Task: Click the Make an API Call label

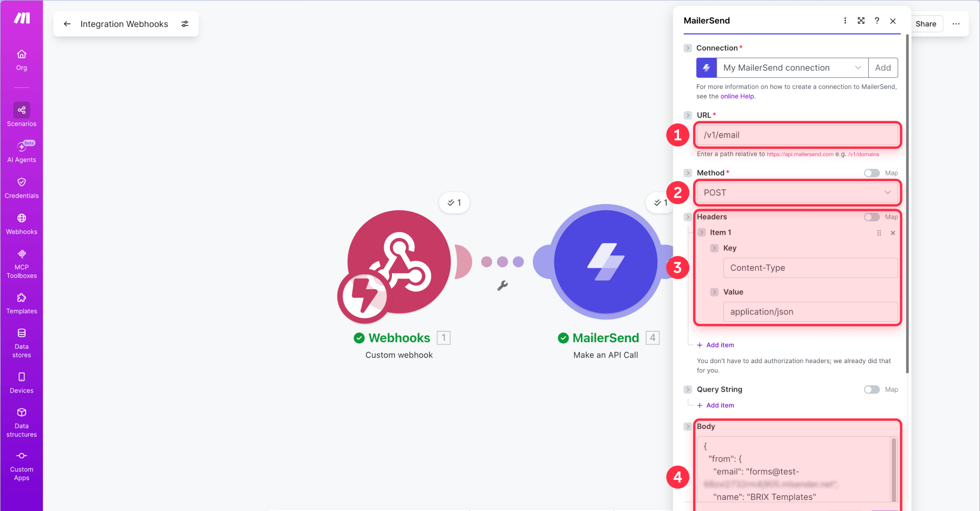Action: pos(606,355)
